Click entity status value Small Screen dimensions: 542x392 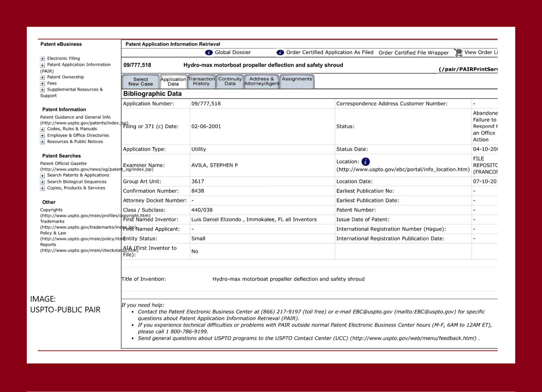198,238
